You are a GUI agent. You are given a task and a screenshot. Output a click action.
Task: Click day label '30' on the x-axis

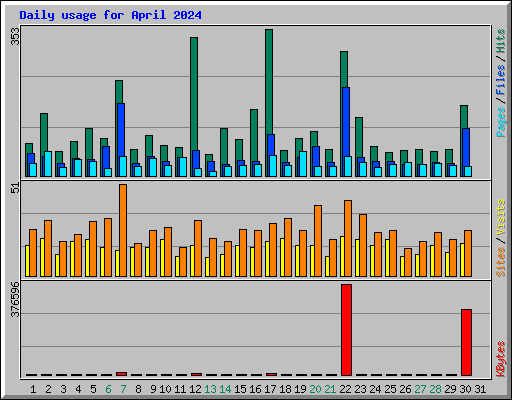[465, 389]
